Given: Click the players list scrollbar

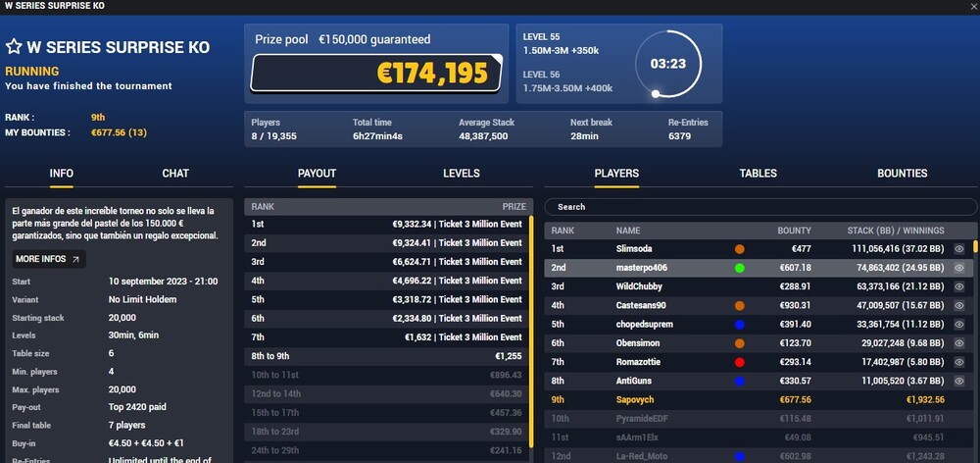Looking at the screenshot, I should pos(976,246).
